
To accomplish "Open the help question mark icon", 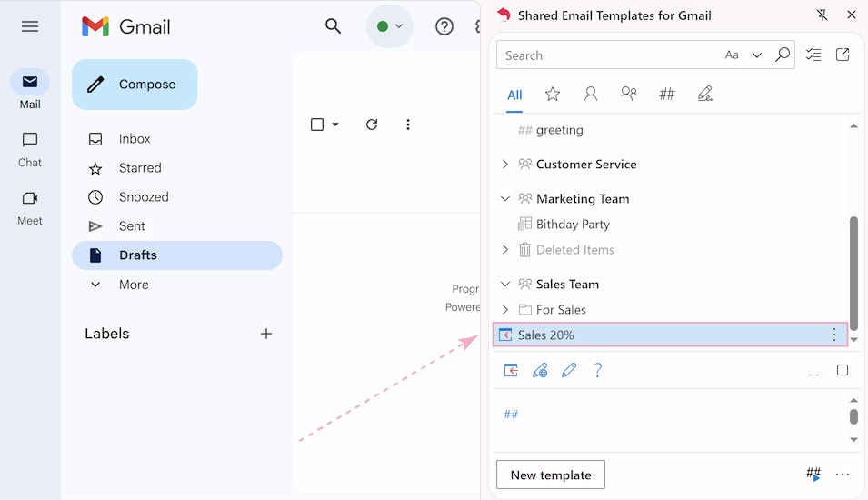I will 597,370.
